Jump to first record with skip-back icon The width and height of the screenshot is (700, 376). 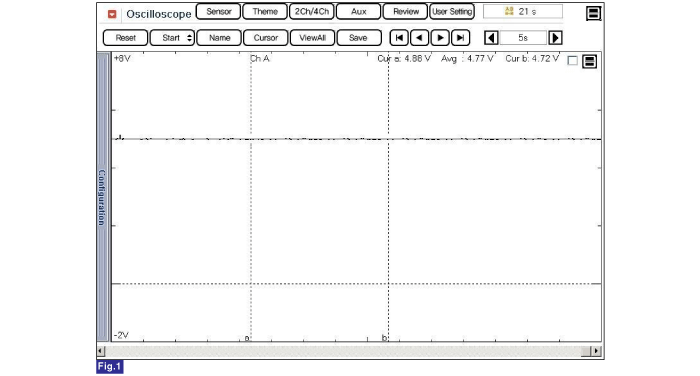(399, 38)
